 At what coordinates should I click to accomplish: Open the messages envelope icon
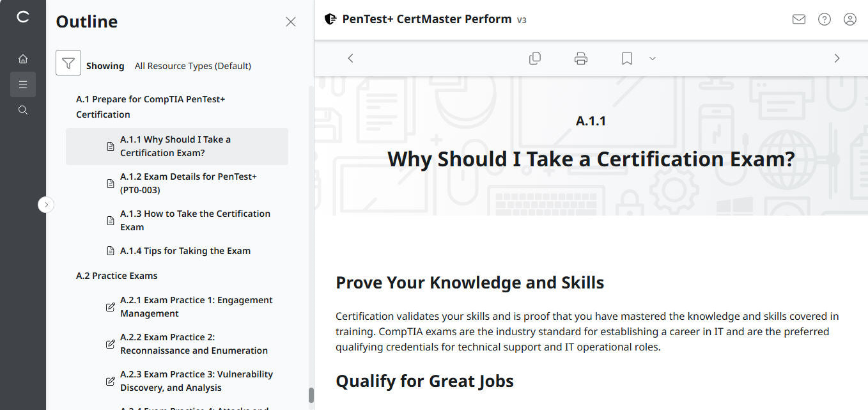(798, 19)
